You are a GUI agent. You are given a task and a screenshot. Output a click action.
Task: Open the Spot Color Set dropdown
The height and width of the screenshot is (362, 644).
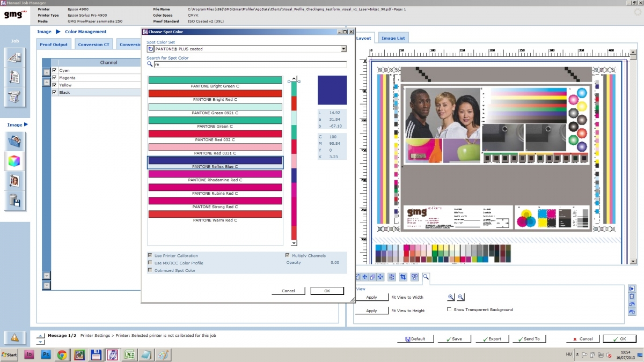pos(343,49)
